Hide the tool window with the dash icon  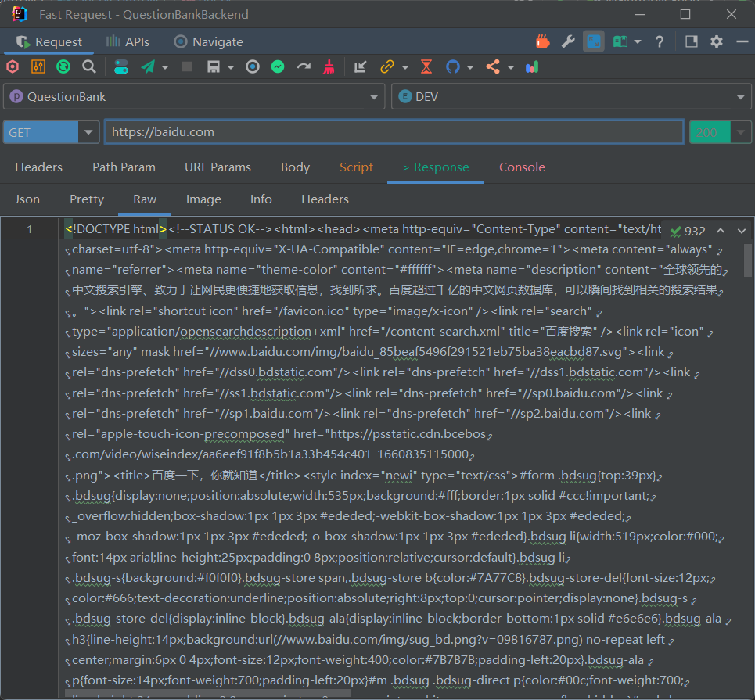tap(742, 42)
